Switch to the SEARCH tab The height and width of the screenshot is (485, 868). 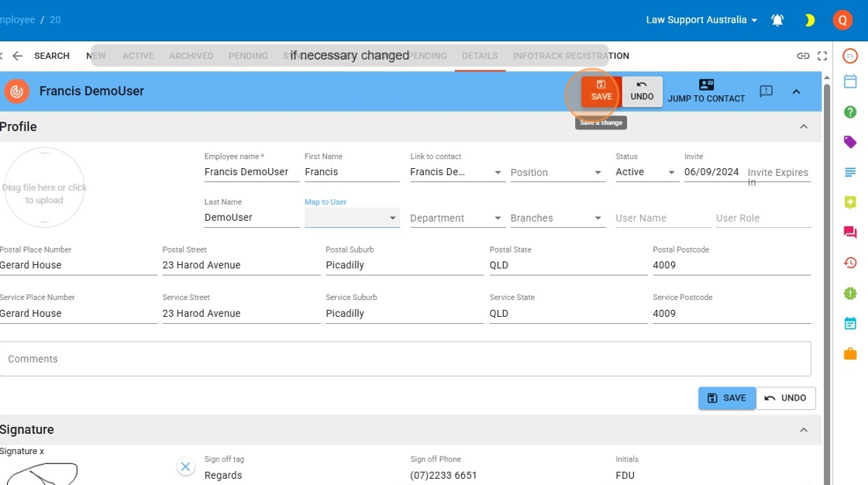52,56
